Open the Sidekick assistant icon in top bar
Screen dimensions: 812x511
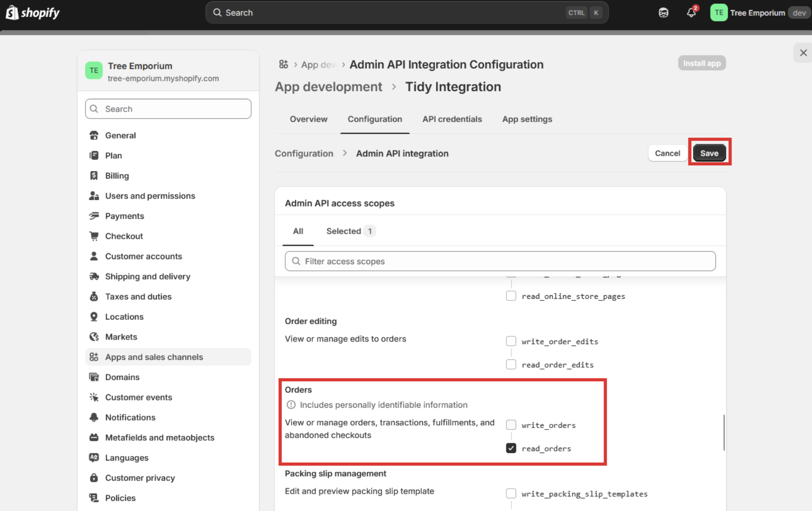coord(663,13)
